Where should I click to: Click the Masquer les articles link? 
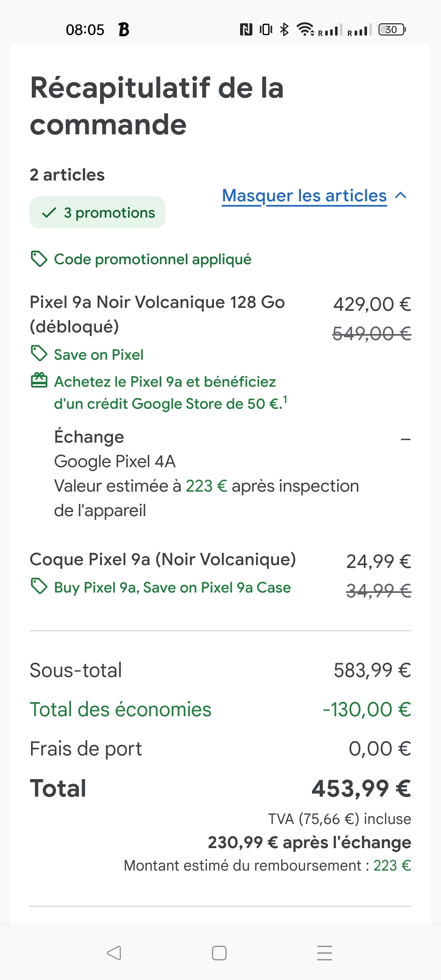(x=304, y=196)
